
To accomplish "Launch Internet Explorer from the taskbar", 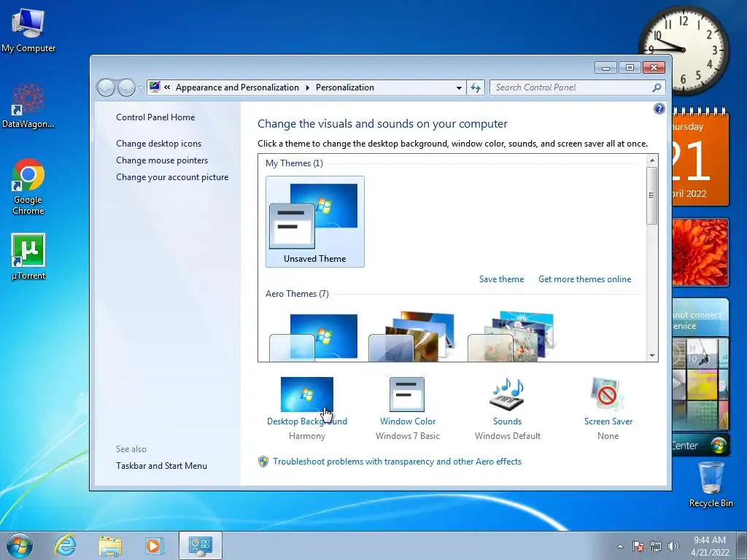I will 65,545.
